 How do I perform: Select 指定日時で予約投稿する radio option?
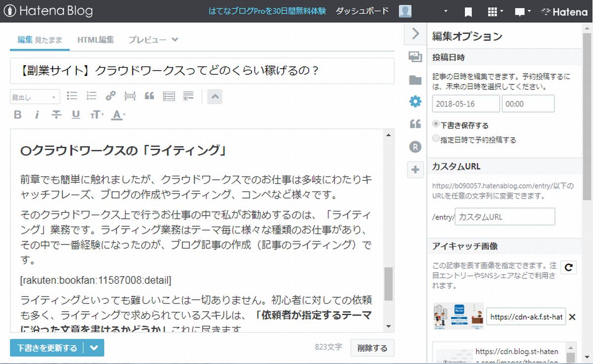[435, 139]
